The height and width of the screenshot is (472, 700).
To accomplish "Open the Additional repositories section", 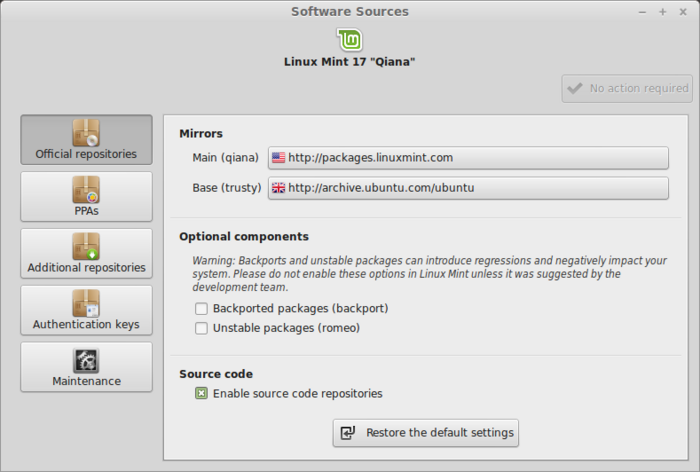I will 86,254.
